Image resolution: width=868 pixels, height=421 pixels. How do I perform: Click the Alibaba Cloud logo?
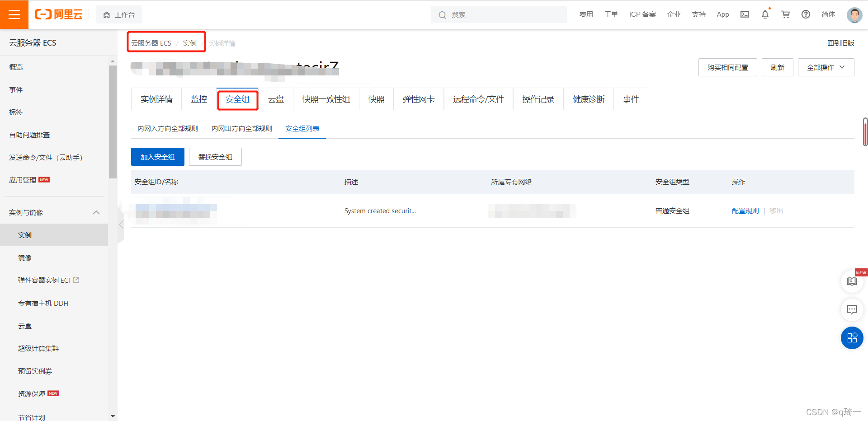coord(59,14)
